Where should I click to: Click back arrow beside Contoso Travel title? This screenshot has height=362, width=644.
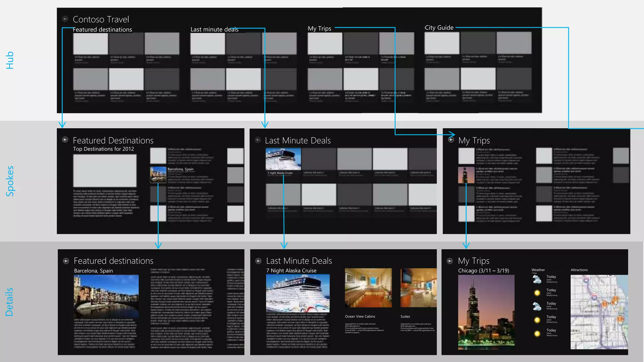(65, 19)
